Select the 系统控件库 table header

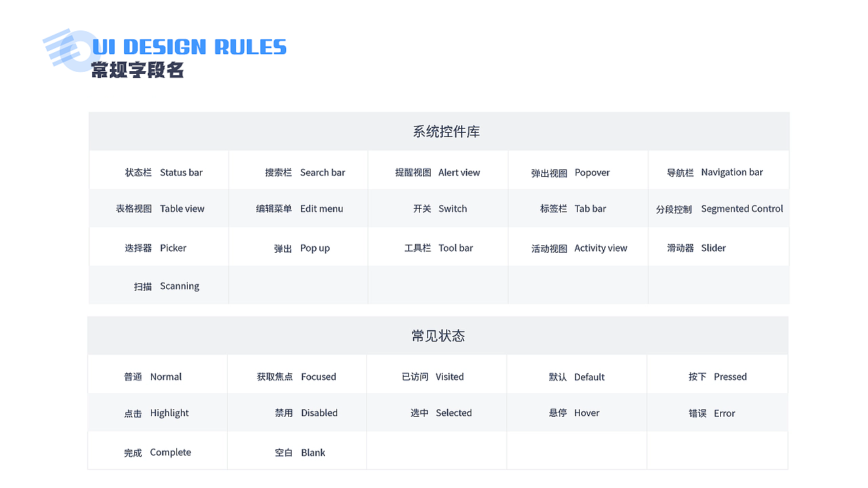coord(446,131)
